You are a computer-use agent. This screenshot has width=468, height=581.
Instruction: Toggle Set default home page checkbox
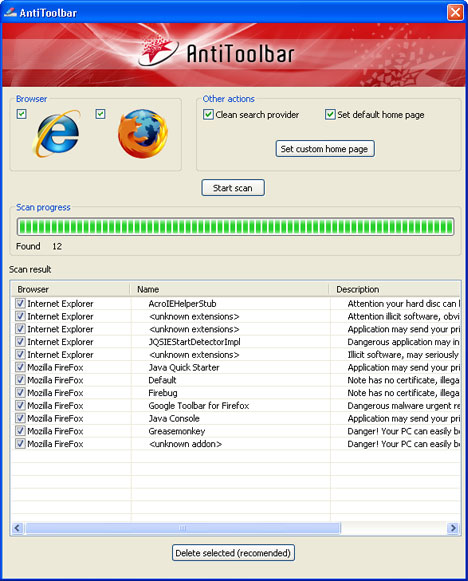[x=330, y=114]
